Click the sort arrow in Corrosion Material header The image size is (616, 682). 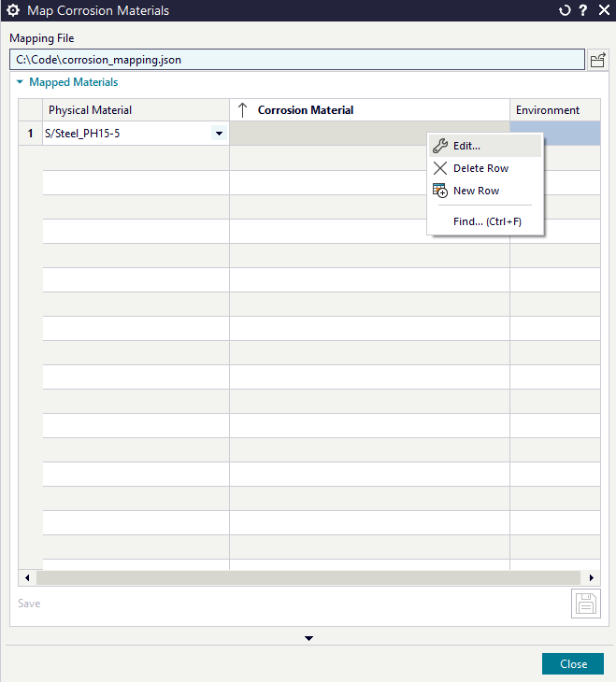coord(242,110)
